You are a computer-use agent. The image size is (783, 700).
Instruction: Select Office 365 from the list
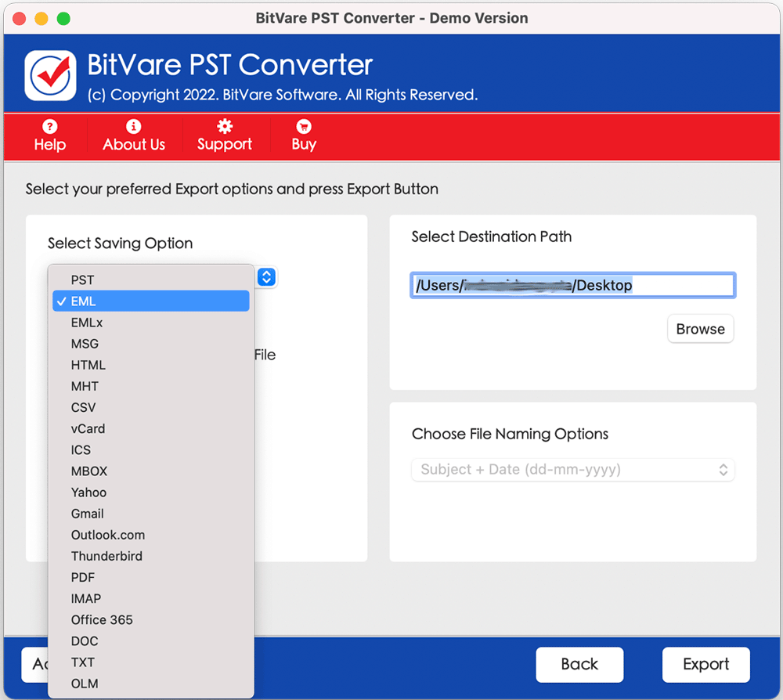102,619
